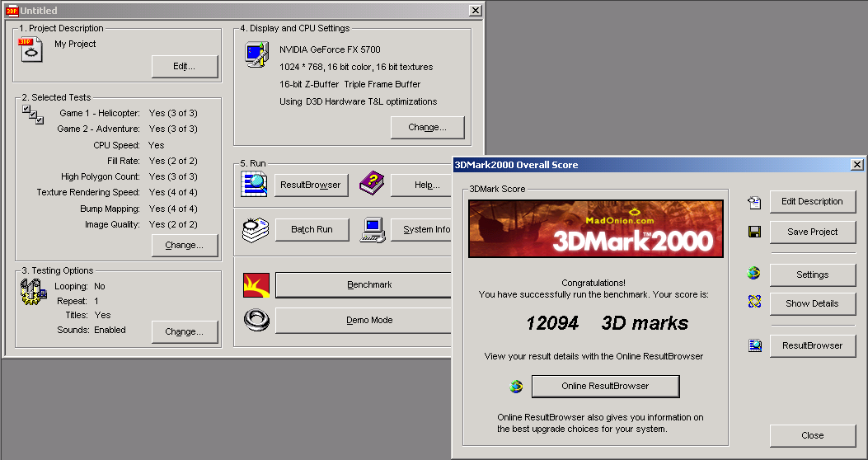
Task: Click the '12094' score value
Action: point(552,322)
